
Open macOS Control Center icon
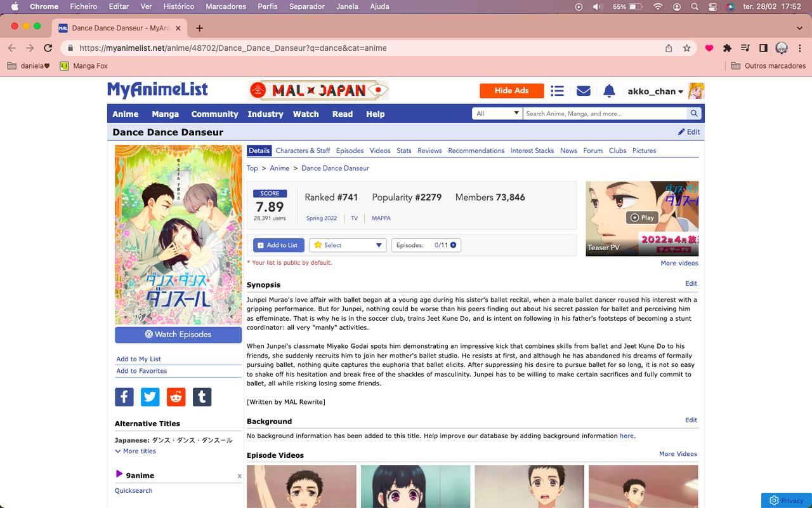click(712, 6)
